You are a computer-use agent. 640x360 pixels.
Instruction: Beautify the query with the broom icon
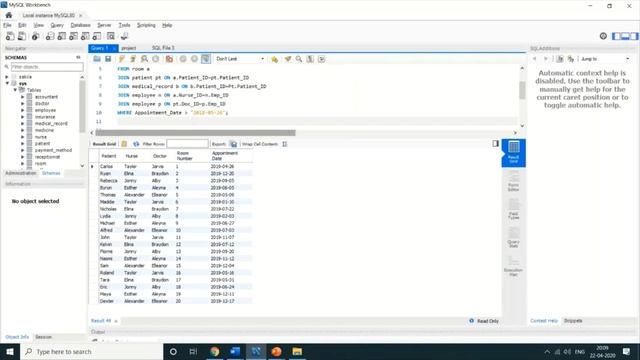[x=288, y=59]
